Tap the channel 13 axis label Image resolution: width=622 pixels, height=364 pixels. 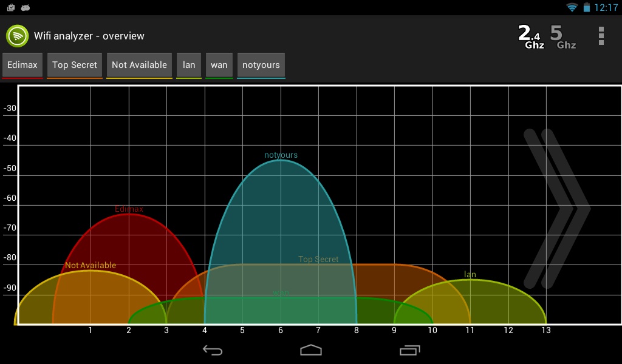point(546,331)
